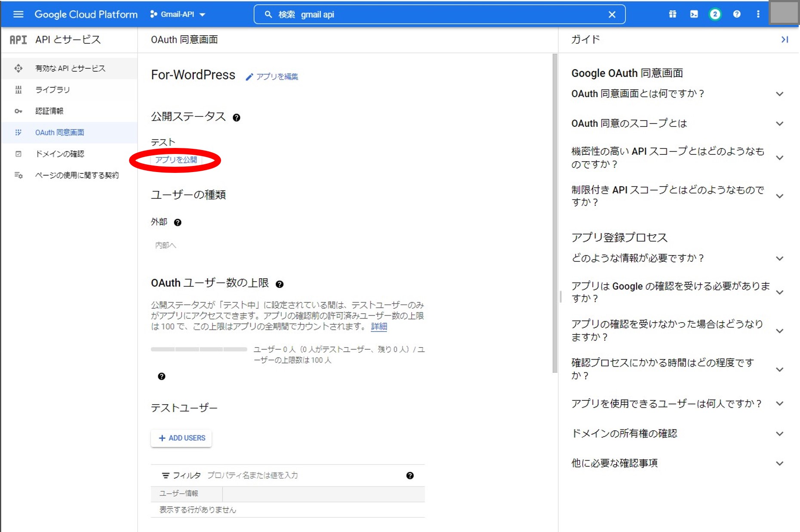800x532 pixels.
Task: Click the account avatar in top right
Action: pos(784,13)
